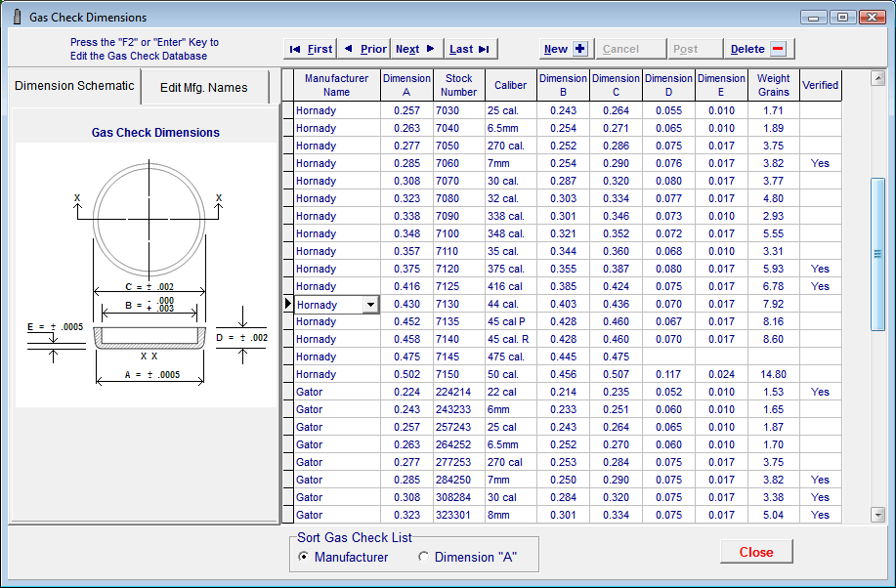Select stock number 7030 cell
Image resolution: width=896 pixels, height=588 pixels.
click(x=459, y=110)
